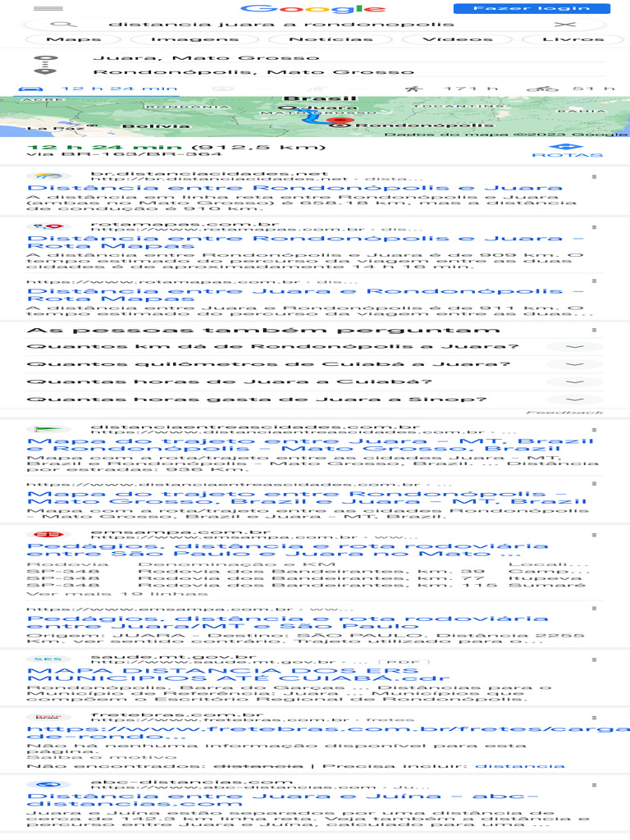Click the Fazer login button

pyautogui.click(x=532, y=8)
